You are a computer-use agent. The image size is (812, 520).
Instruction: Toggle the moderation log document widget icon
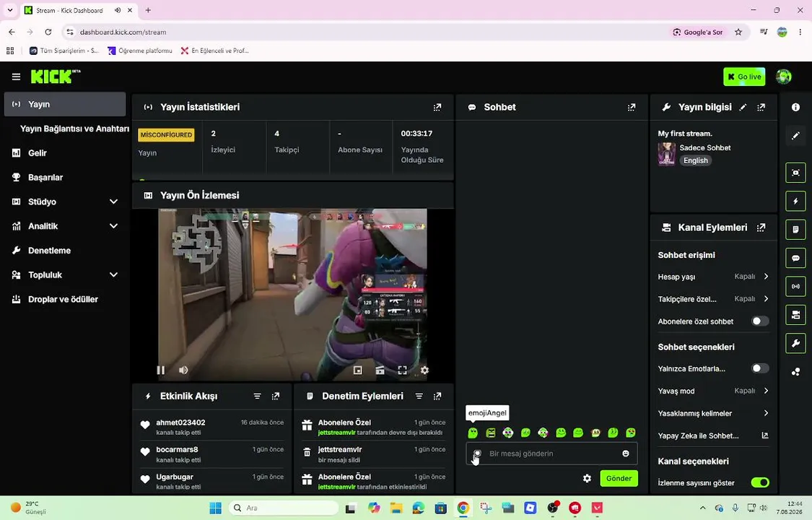point(795,230)
